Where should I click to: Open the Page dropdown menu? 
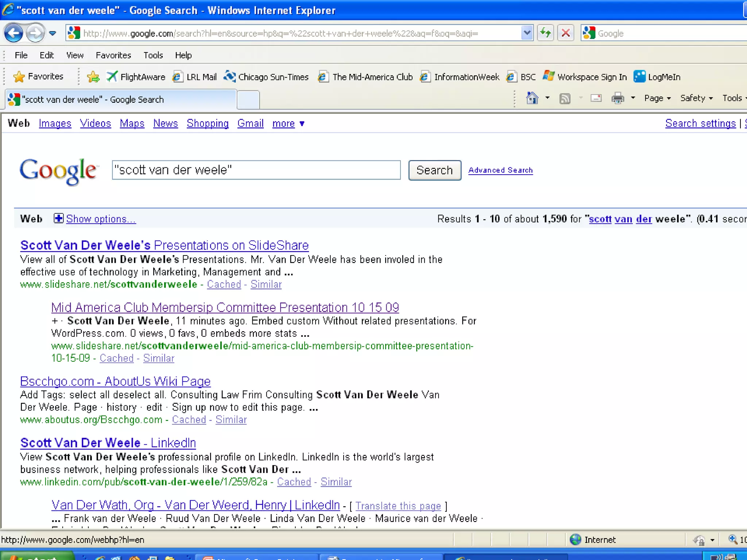657,98
